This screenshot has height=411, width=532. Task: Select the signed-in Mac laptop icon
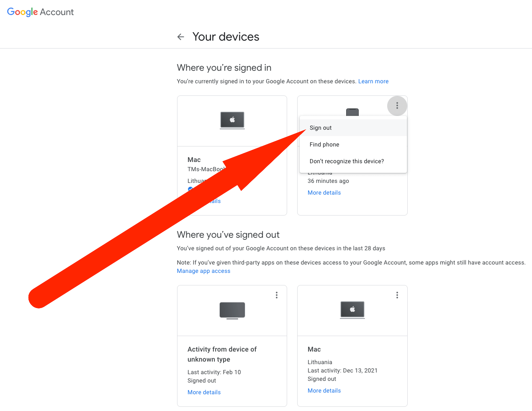tap(232, 121)
